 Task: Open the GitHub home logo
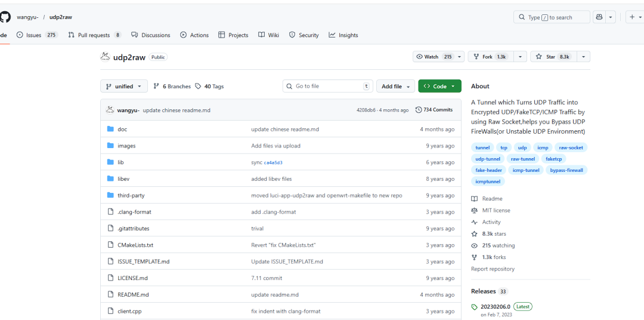tap(5, 17)
